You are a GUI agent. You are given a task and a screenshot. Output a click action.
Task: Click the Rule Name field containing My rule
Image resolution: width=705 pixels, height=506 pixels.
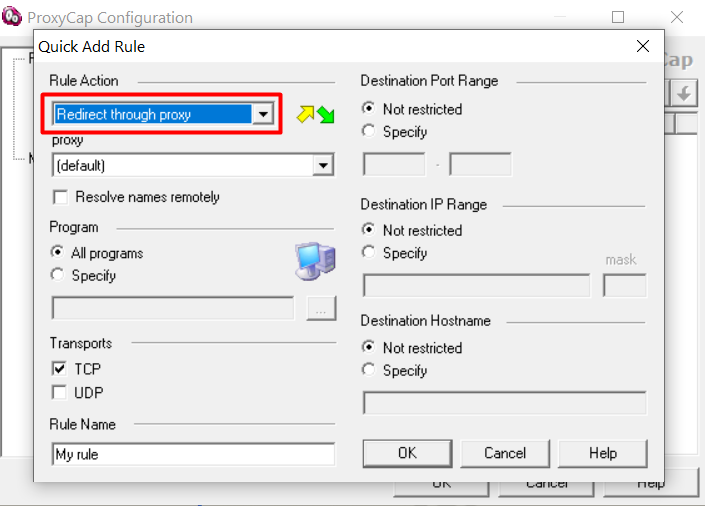click(x=193, y=454)
